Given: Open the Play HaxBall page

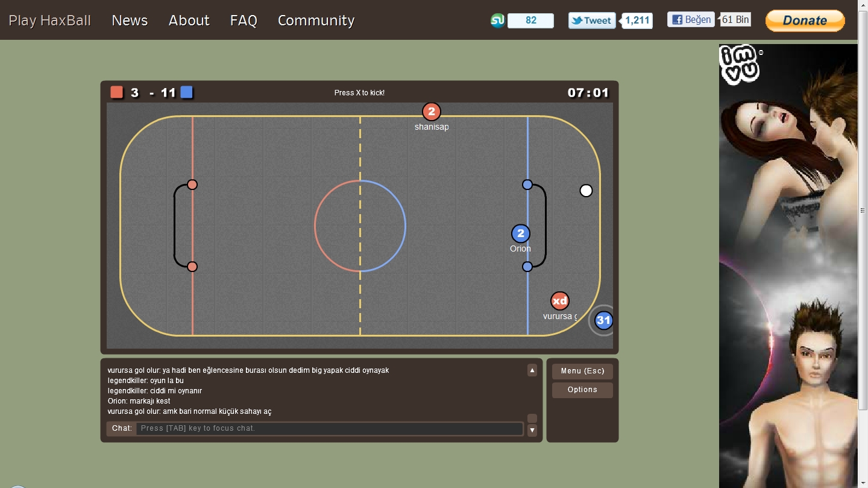Looking at the screenshot, I should pos(49,21).
